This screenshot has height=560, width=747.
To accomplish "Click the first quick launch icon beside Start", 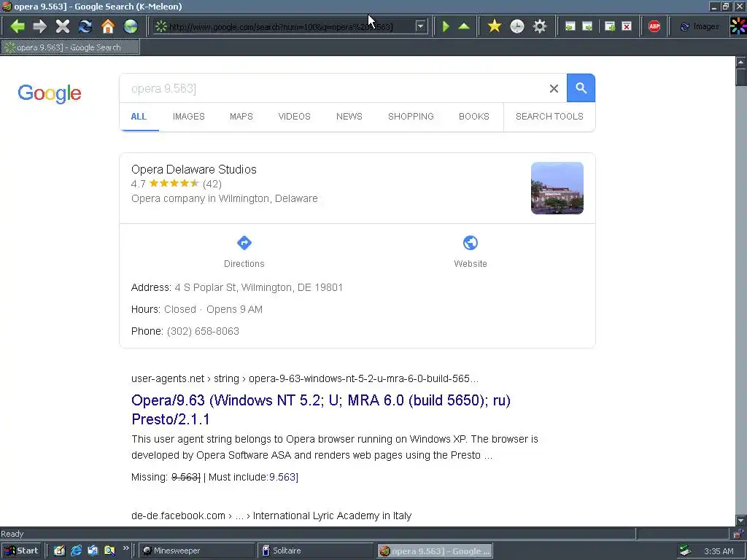I will click(59, 551).
